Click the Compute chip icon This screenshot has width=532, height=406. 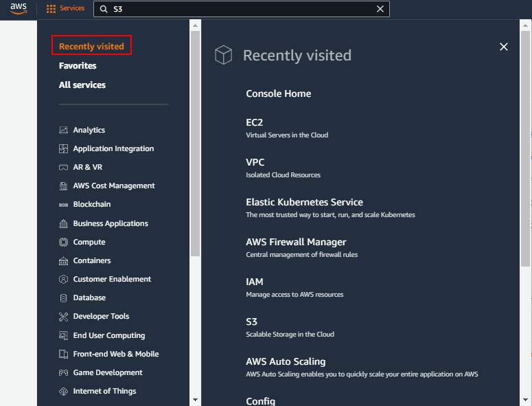(63, 242)
